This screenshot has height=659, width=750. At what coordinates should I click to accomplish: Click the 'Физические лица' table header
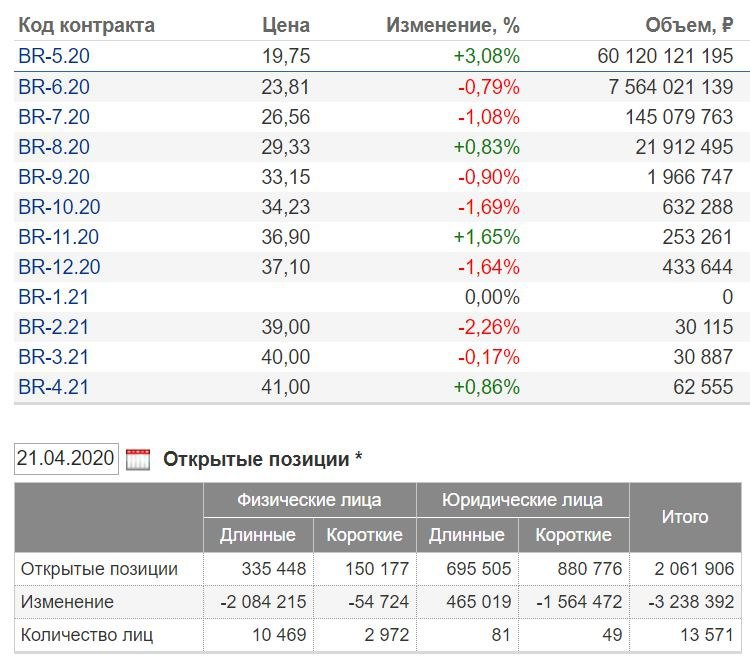[308, 499]
